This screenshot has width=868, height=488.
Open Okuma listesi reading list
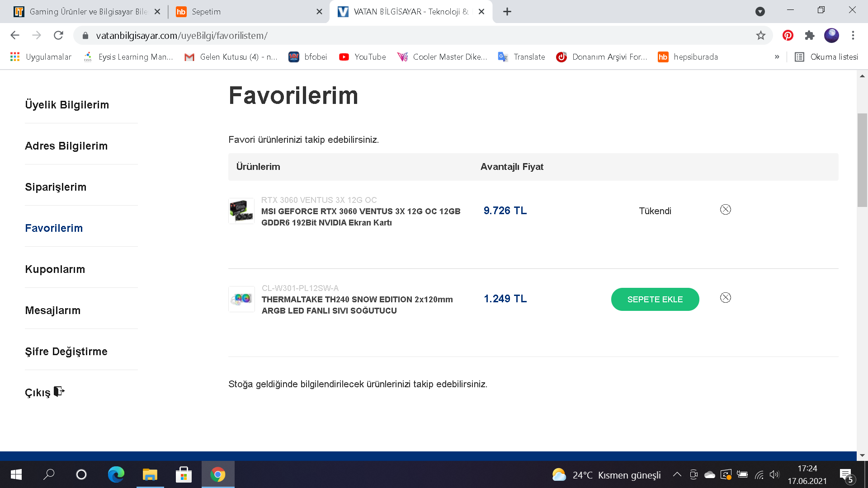pos(826,57)
